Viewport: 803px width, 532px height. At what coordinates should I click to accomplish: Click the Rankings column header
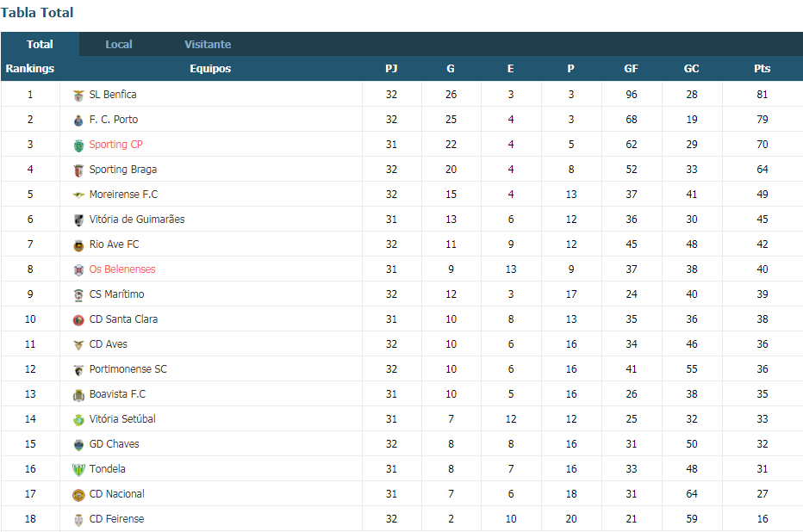29,69
